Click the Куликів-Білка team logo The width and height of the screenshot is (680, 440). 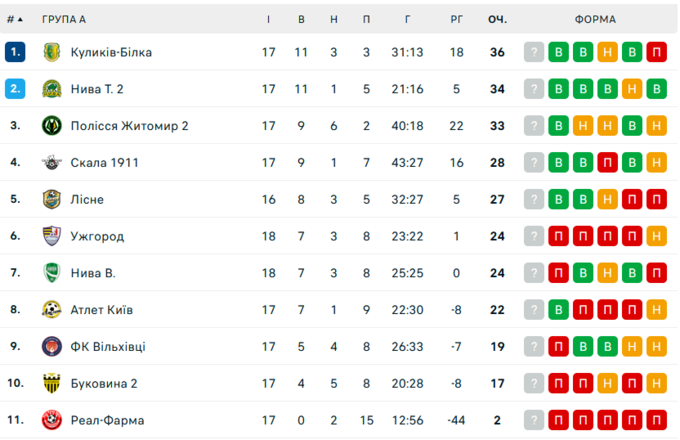(x=52, y=52)
